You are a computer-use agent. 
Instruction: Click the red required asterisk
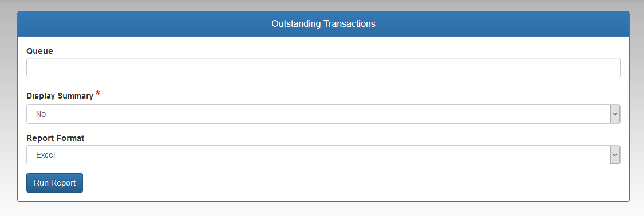[x=98, y=93]
